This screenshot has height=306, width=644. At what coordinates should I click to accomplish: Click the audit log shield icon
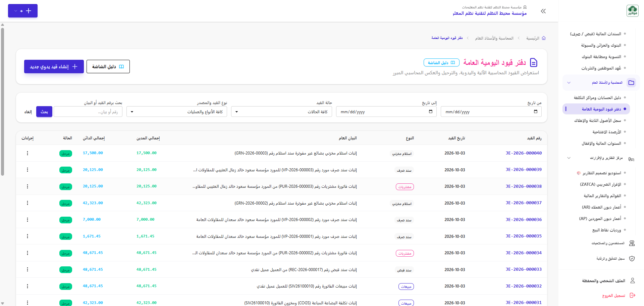(632, 259)
